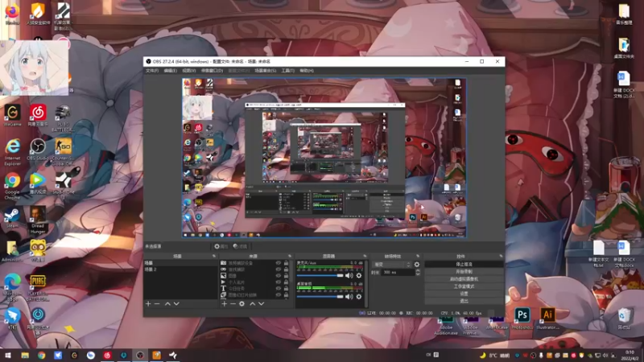Open the 视图(V) menu

pyautogui.click(x=189, y=71)
